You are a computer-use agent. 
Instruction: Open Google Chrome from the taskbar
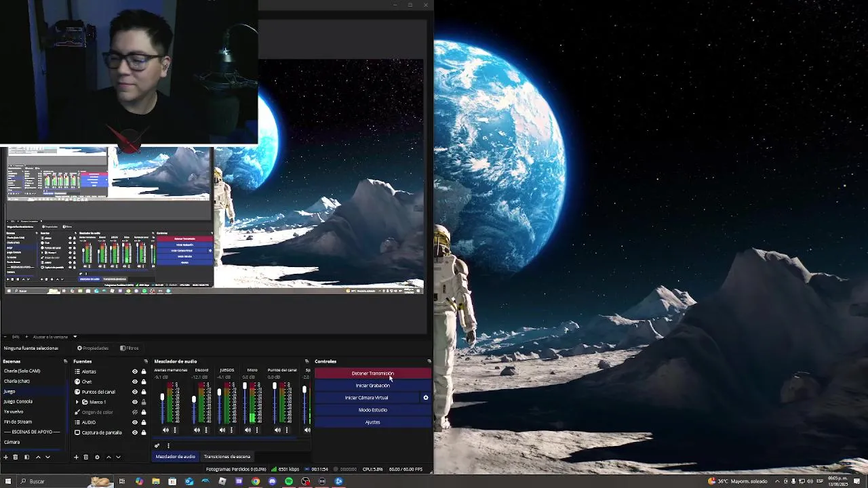point(255,481)
